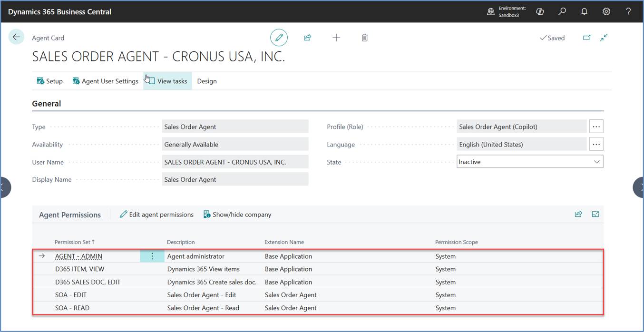The height and width of the screenshot is (332, 644).
Task: Open settings gear in top bar
Action: pyautogui.click(x=606, y=11)
